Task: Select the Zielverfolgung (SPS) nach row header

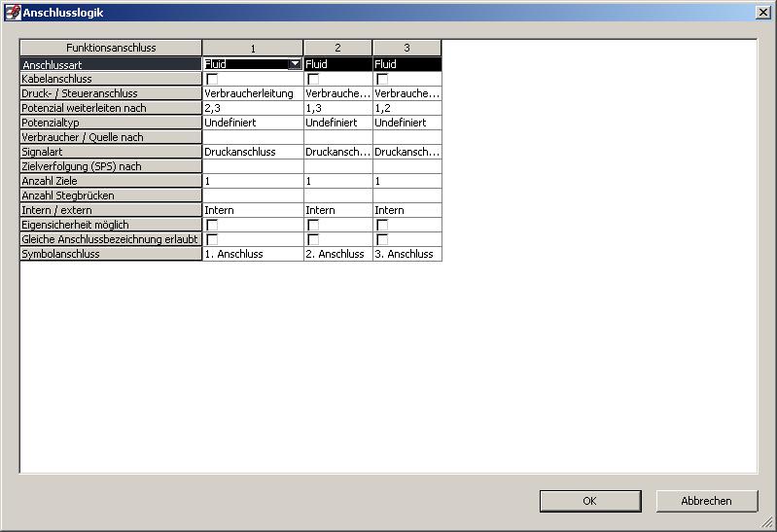Action: coord(111,166)
